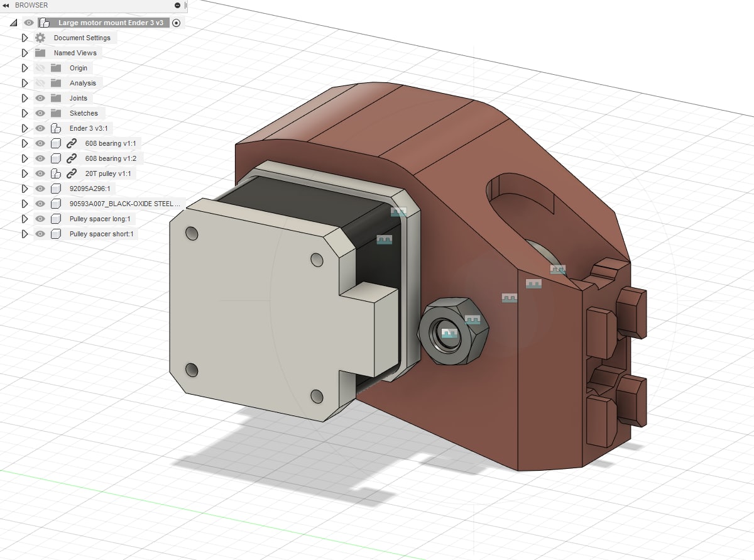Viewport: 754px width, 560px height.
Task: Hide the 90593A007_BLACK-OXIDE STEEL component
Action: pos(40,204)
